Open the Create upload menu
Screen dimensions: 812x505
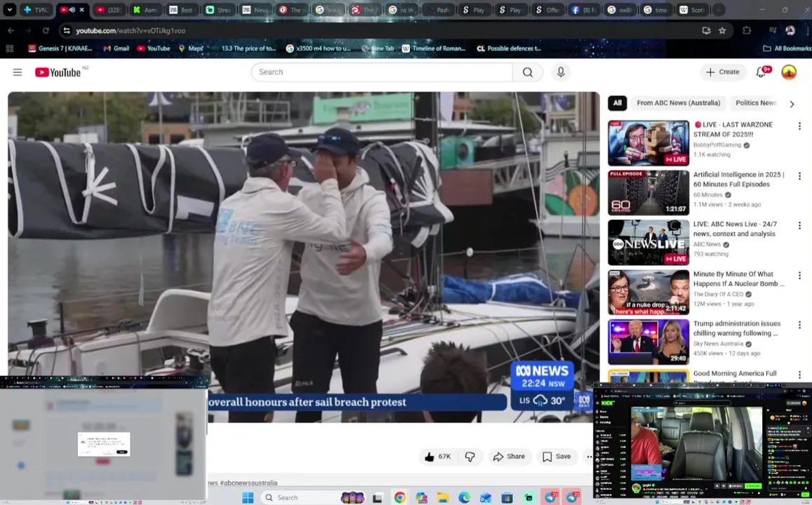point(723,72)
